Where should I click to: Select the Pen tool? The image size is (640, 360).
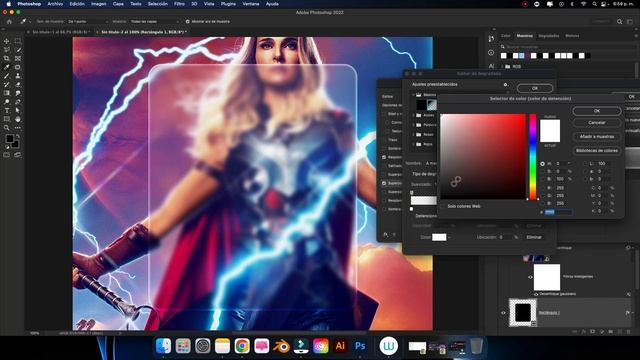tap(18, 102)
